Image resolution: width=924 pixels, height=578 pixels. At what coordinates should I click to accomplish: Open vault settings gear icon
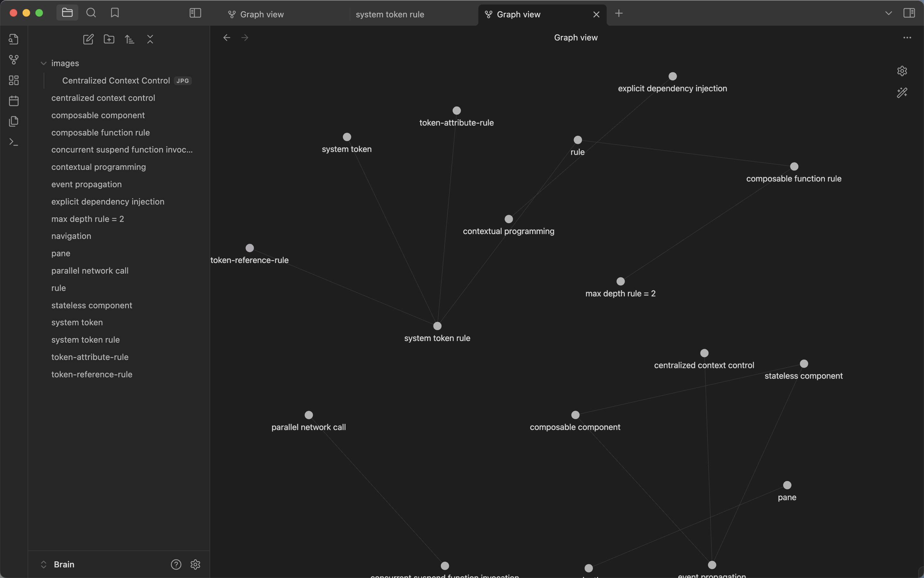coord(195,564)
